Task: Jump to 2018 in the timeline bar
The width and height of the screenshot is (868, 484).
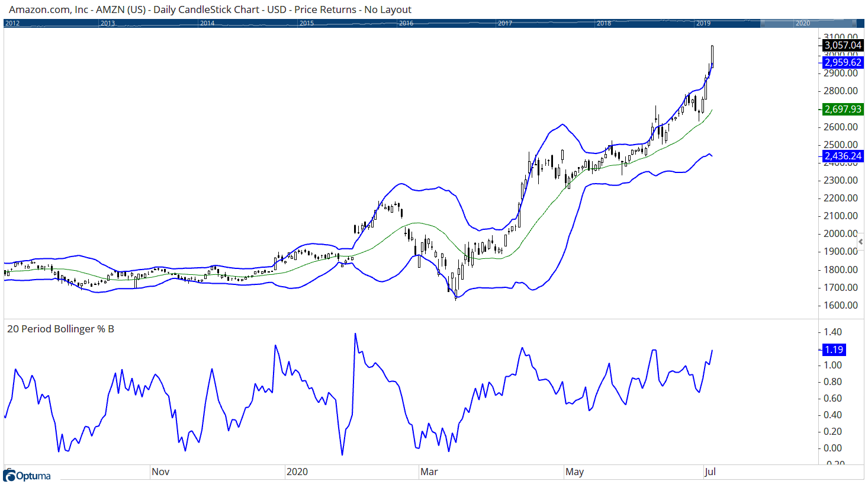Action: [x=604, y=24]
